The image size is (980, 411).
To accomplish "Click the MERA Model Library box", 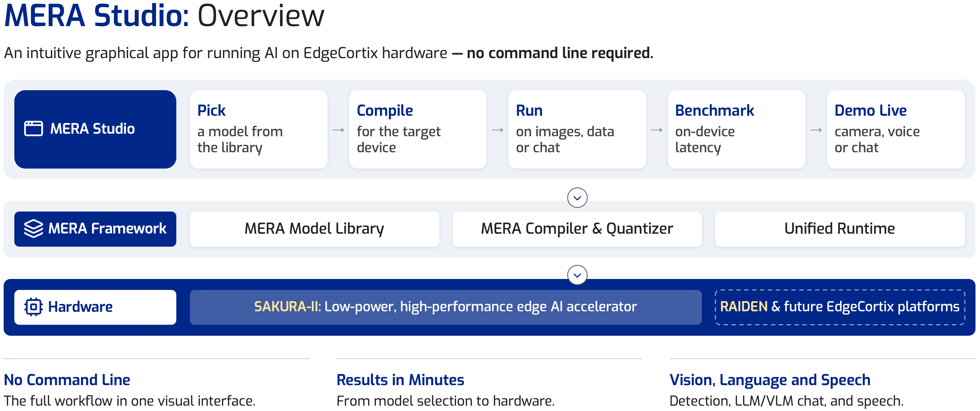I will [314, 229].
